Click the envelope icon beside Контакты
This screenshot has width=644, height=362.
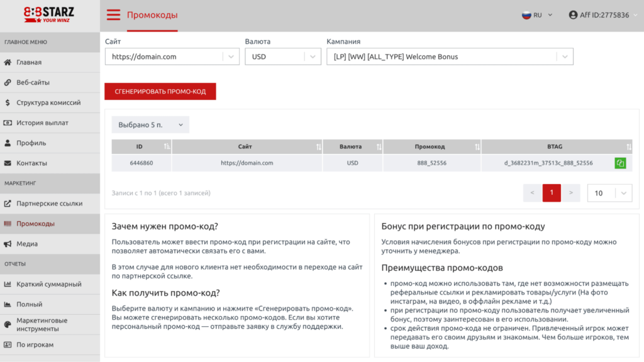pyautogui.click(x=8, y=163)
